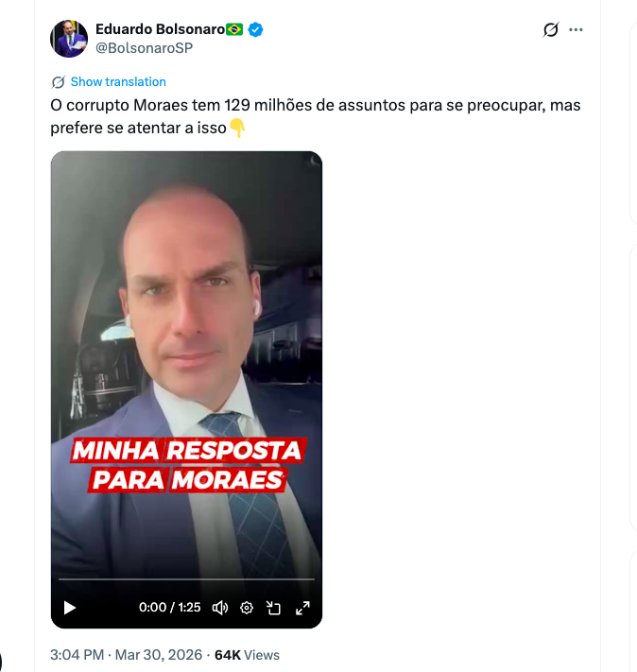The height and width of the screenshot is (672, 637).
Task: Enter fullscreen video mode
Action: click(x=302, y=608)
